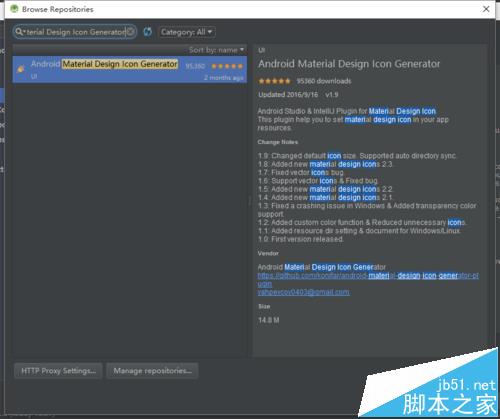Click the search magnifier icon in search box

coord(20,32)
